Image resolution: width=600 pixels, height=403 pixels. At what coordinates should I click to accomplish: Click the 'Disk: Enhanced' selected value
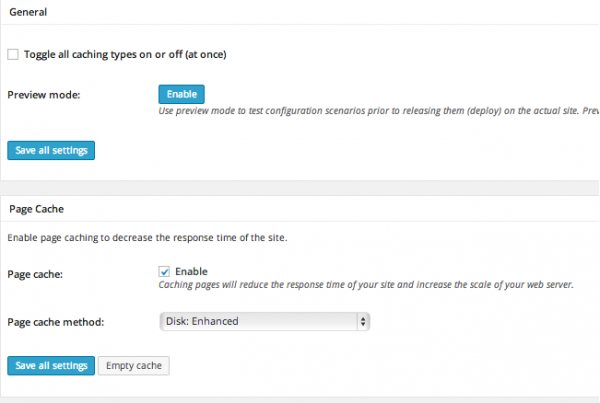(203, 321)
